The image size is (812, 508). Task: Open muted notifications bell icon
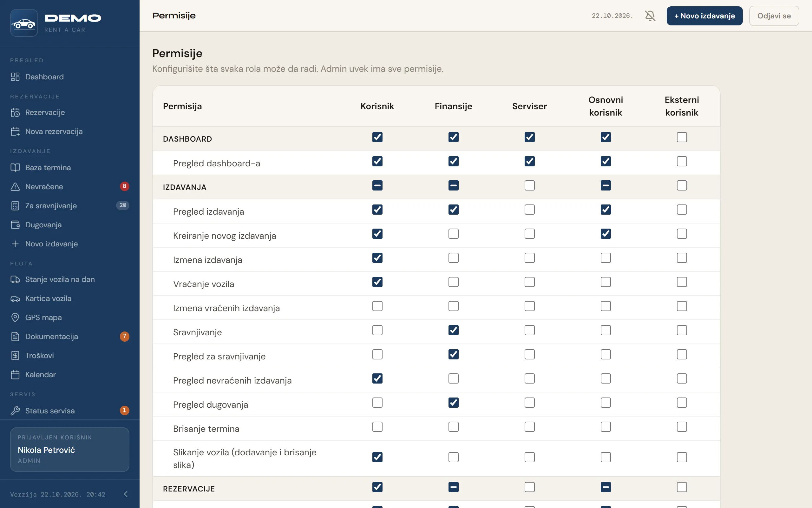coord(650,16)
